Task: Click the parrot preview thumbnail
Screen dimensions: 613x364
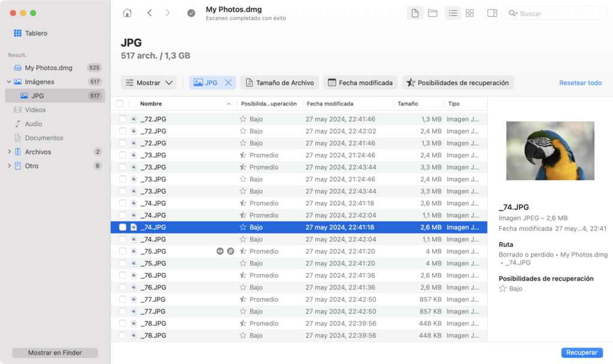Action: (550, 151)
